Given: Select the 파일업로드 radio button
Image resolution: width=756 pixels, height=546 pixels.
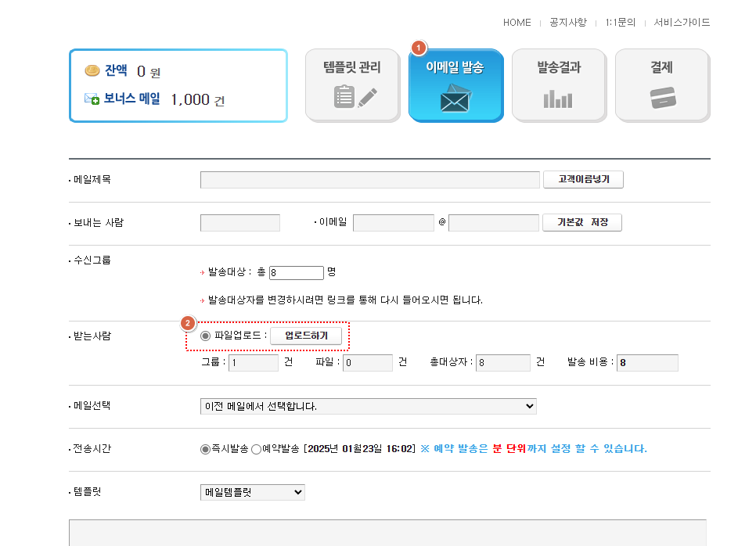Looking at the screenshot, I should pyautogui.click(x=205, y=336).
